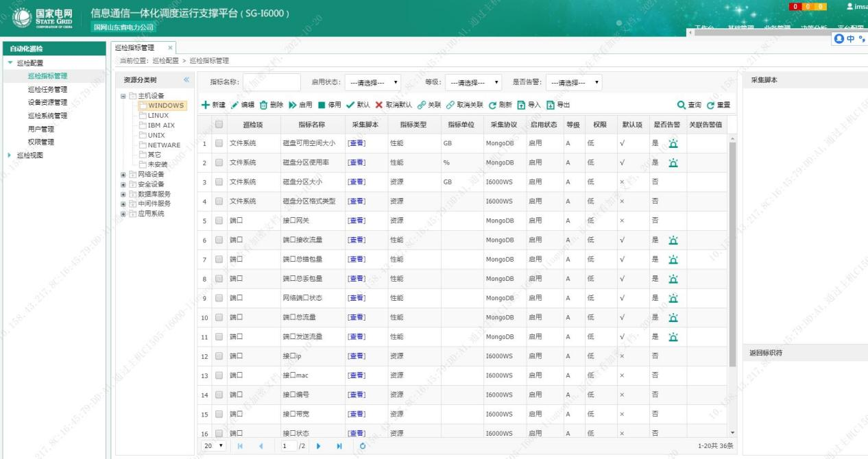The width and height of the screenshot is (868, 459).
Task: Click the 刷新 (Refresh) icon in toolbar
Action: point(492,105)
